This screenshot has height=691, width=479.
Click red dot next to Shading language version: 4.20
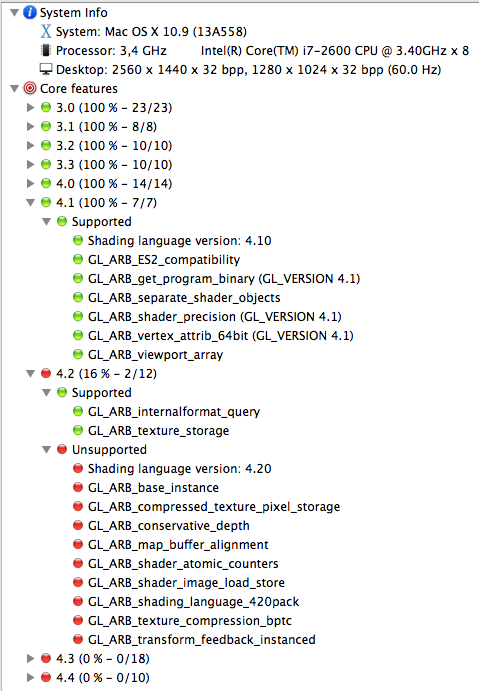[78, 468]
